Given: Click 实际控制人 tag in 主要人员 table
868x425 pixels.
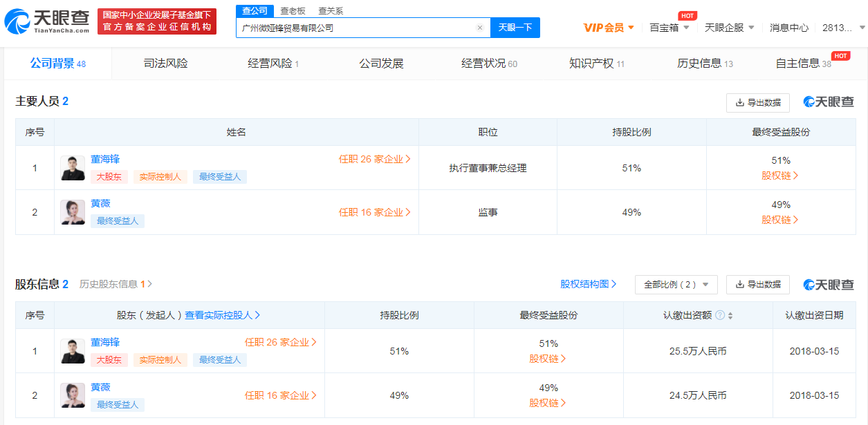Looking at the screenshot, I should (160, 176).
